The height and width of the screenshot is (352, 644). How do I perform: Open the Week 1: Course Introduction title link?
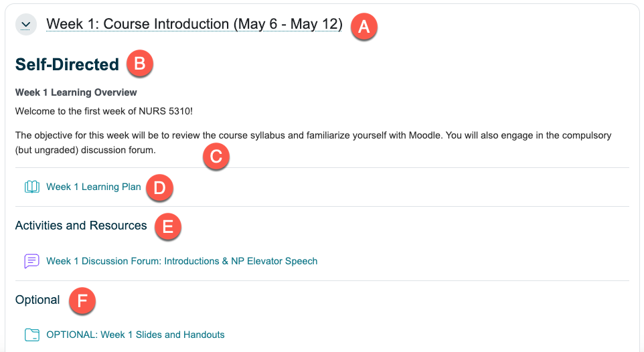click(x=194, y=25)
